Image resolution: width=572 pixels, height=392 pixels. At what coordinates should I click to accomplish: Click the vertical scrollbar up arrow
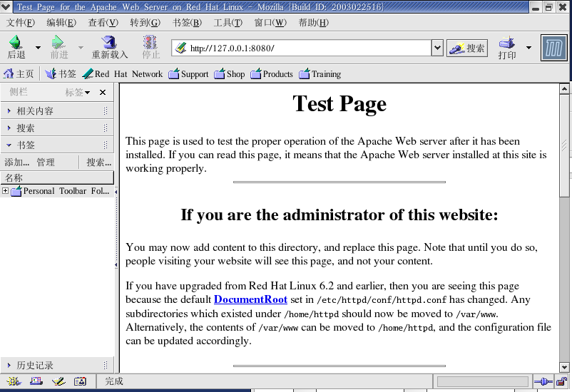coord(564,88)
